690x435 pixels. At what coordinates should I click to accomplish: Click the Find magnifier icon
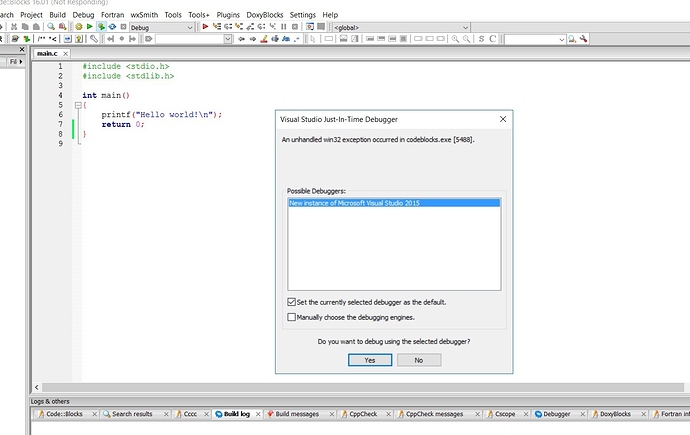51,27
